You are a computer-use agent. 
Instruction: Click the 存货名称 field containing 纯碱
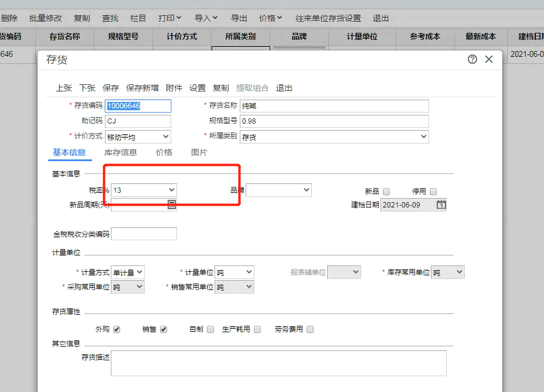[334, 106]
